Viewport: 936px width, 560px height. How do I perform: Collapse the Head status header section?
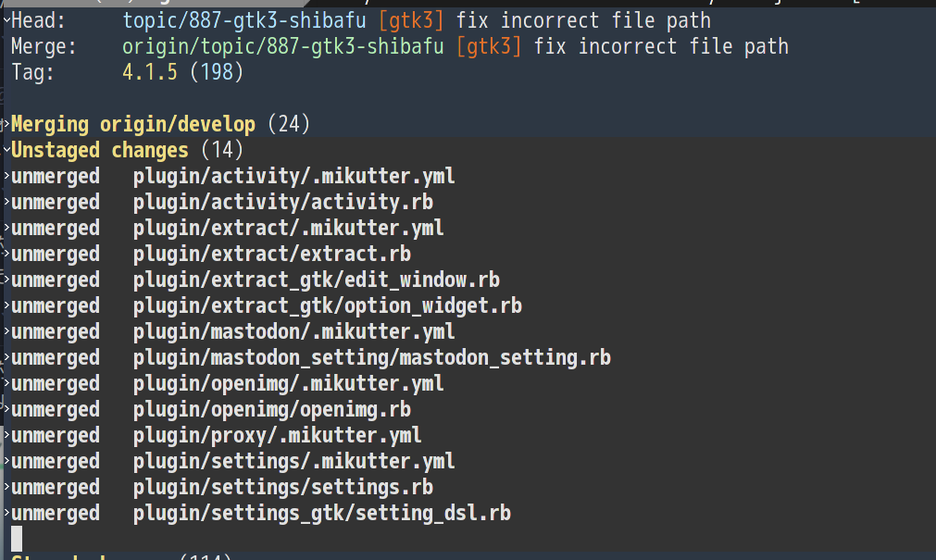(6, 20)
